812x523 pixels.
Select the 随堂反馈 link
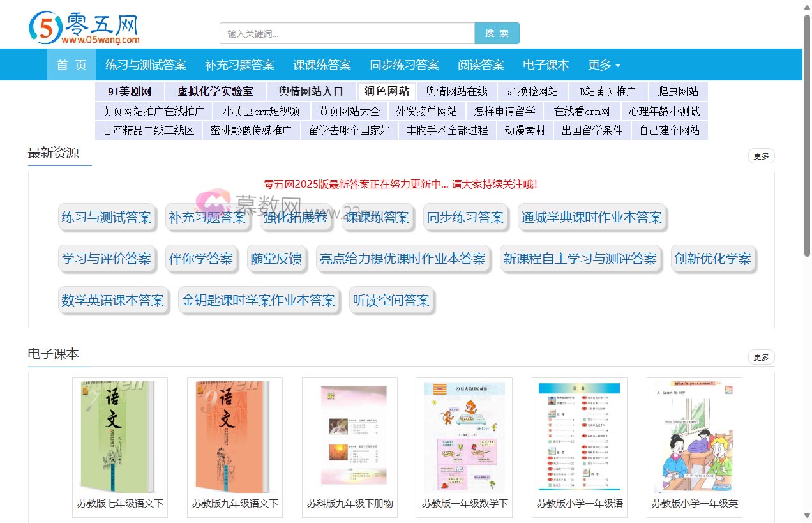(x=276, y=258)
